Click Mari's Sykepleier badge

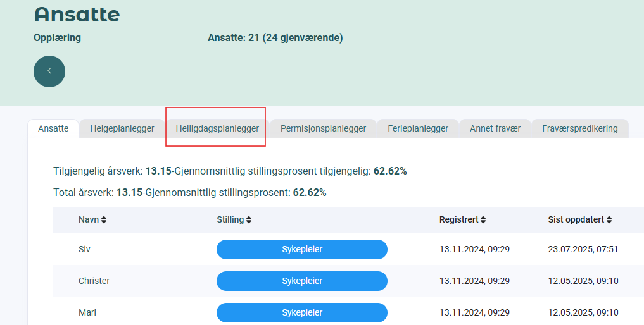[x=302, y=312]
